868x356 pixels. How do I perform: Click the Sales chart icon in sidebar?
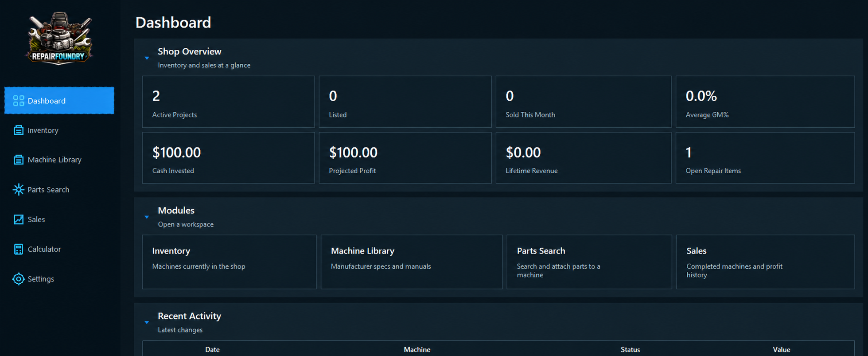click(x=19, y=219)
